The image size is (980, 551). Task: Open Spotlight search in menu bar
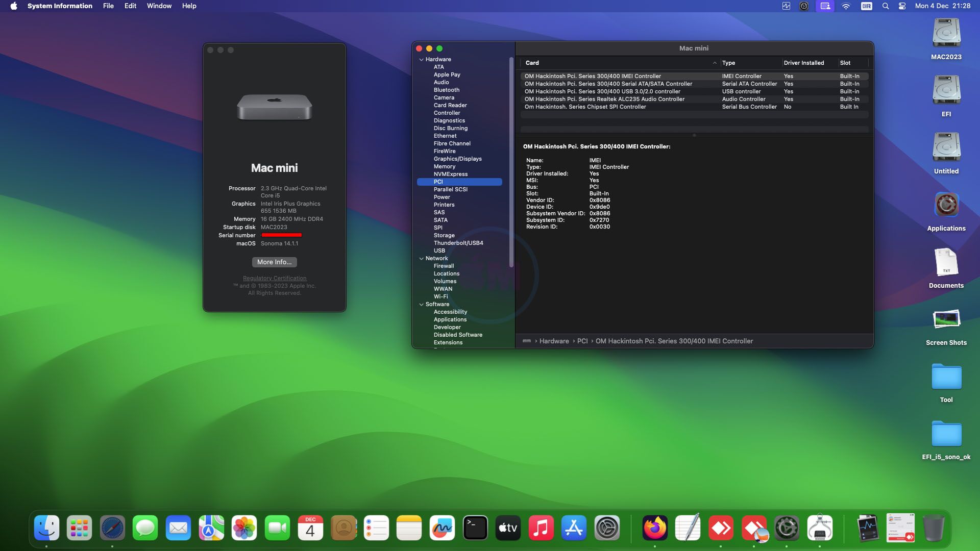point(886,6)
